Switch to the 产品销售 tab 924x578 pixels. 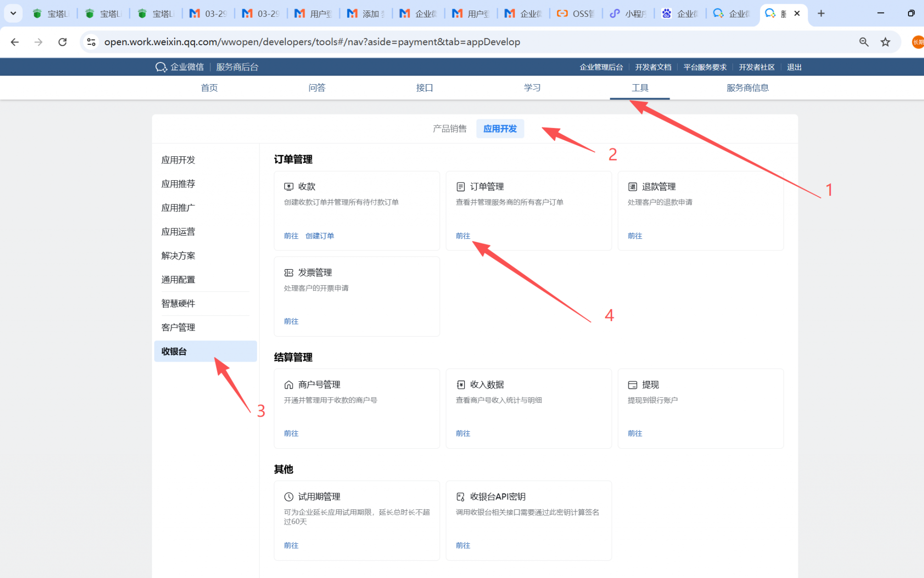449,128
